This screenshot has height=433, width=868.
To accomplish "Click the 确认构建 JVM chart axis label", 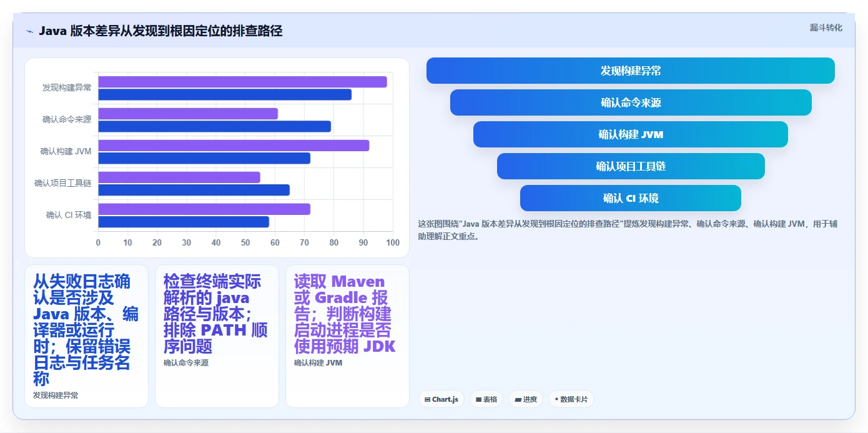I will point(66,151).
